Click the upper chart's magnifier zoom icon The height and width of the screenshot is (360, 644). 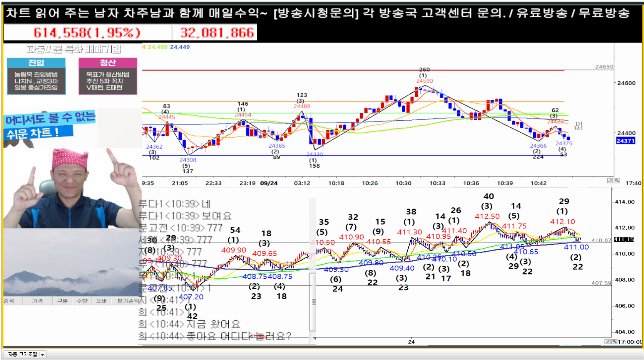[x=617, y=181]
